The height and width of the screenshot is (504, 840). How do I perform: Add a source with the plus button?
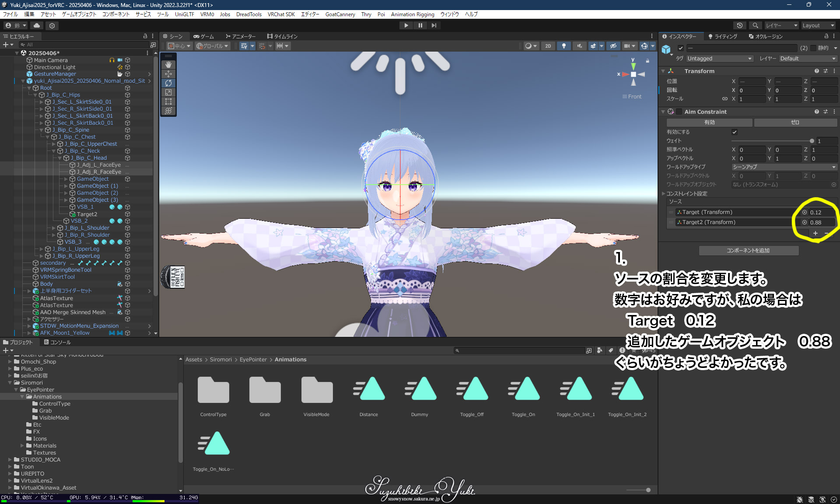pos(815,233)
